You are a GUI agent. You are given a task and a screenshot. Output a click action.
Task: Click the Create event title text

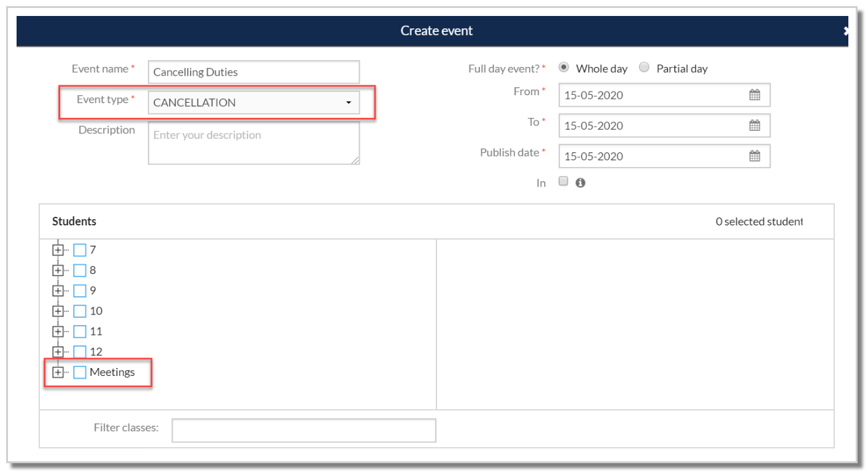[x=436, y=31]
